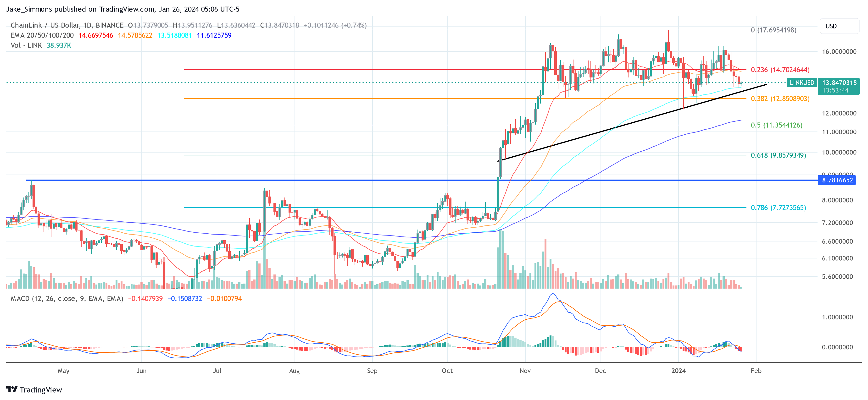Click the change value +0.1011246 (+0.74%)
The height and width of the screenshot is (400, 868).
335,25
